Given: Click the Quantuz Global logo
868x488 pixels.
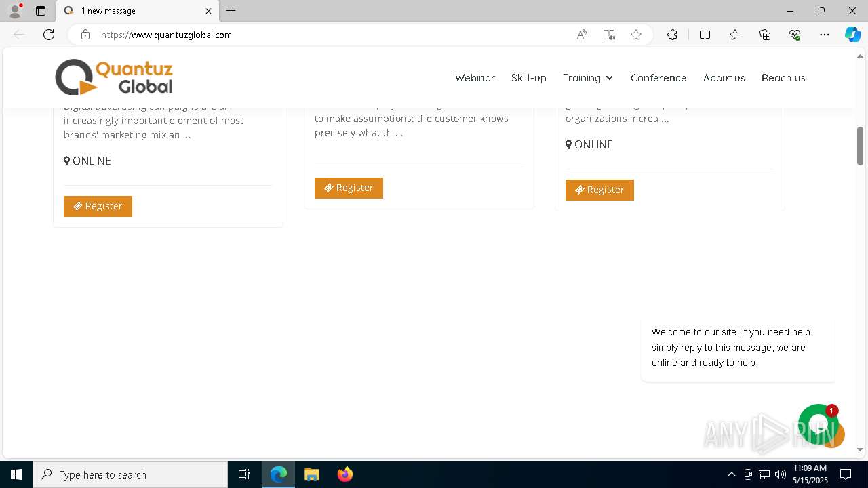Looking at the screenshot, I should [x=114, y=77].
